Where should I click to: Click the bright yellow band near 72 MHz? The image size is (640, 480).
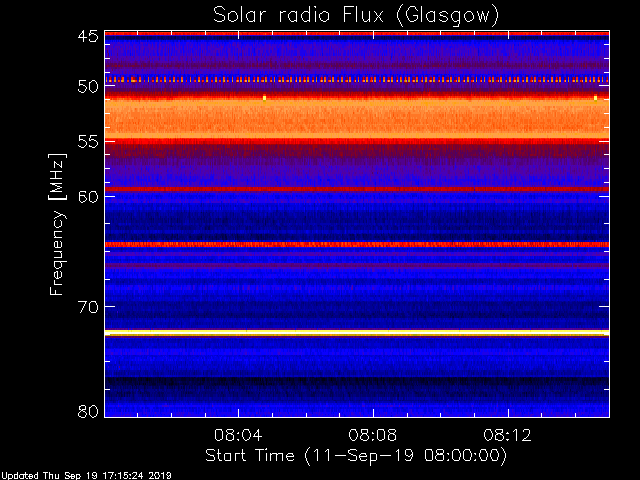click(357, 333)
